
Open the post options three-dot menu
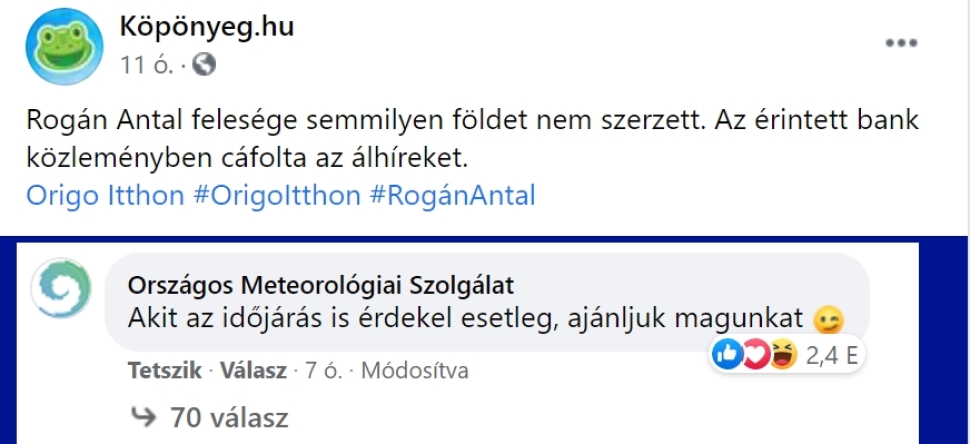[901, 44]
